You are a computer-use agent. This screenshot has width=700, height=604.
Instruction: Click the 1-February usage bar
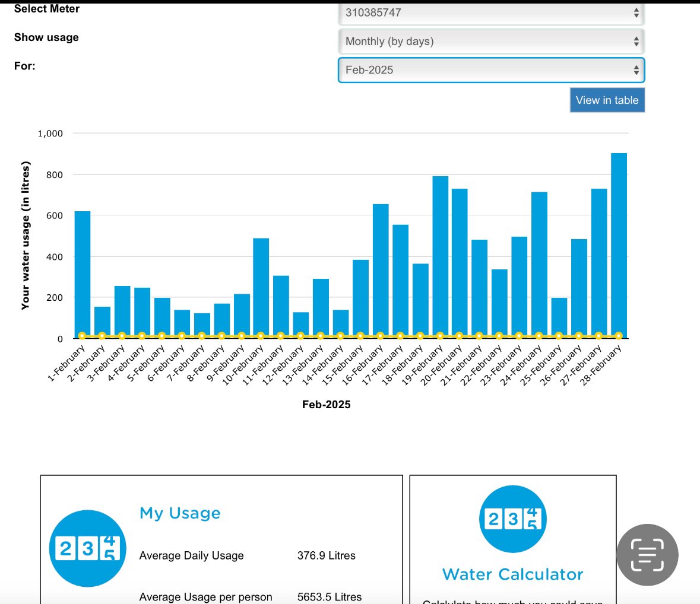[82, 274]
